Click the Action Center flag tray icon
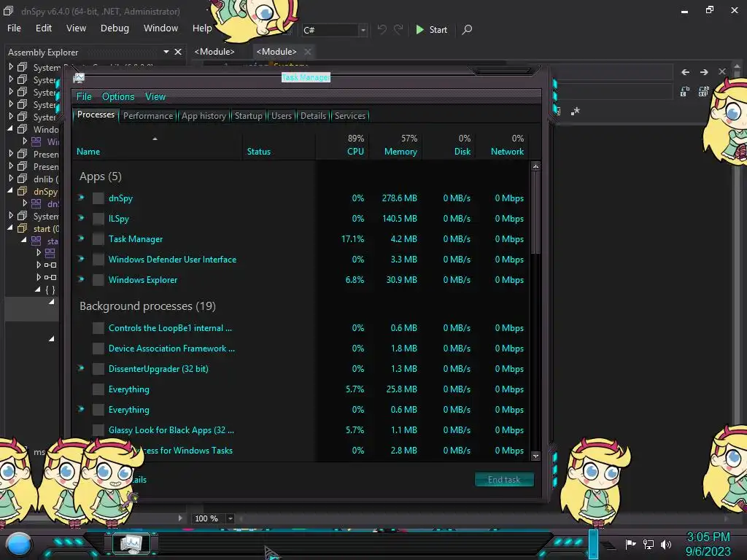This screenshot has height=560, width=747. [x=631, y=544]
